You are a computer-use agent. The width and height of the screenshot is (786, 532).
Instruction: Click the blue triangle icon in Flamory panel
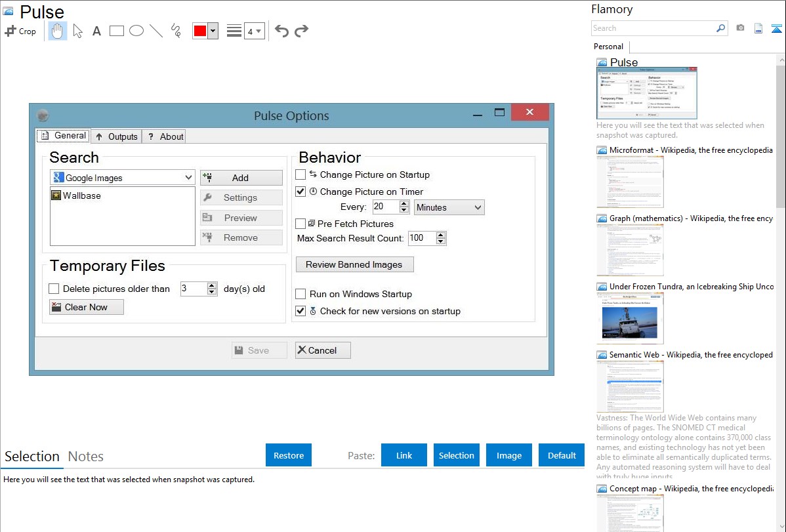776,28
